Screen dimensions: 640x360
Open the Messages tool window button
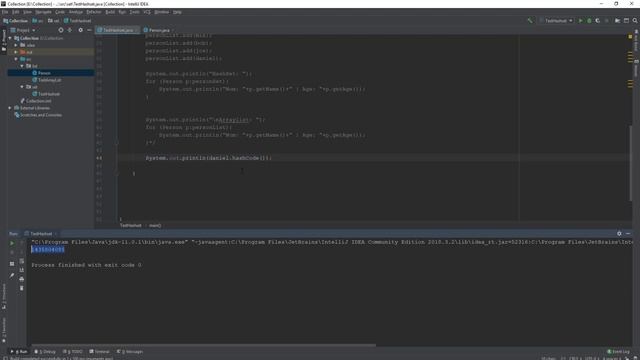130,351
